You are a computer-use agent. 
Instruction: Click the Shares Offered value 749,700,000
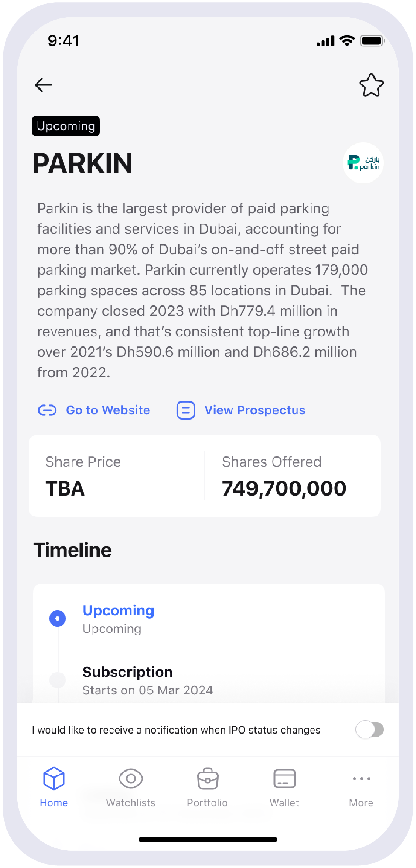tap(284, 488)
